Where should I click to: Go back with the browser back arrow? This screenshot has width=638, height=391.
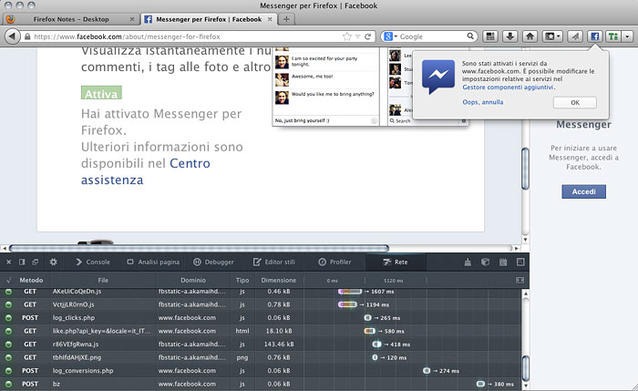[x=12, y=37]
